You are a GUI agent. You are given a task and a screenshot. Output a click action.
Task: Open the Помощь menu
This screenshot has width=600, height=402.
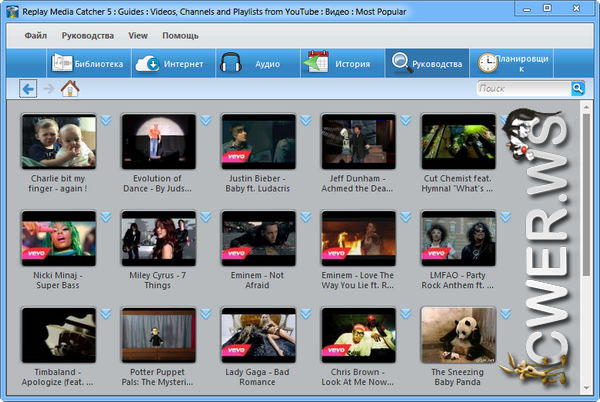pyautogui.click(x=180, y=35)
